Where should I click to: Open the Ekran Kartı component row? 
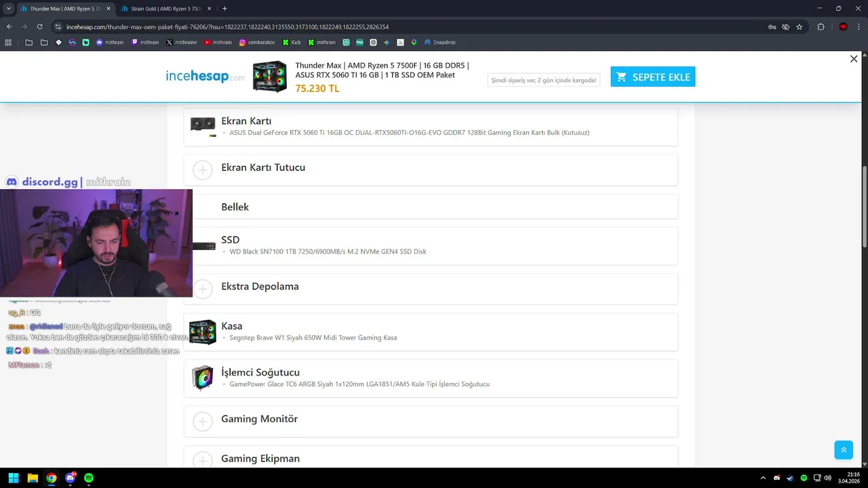tap(431, 127)
